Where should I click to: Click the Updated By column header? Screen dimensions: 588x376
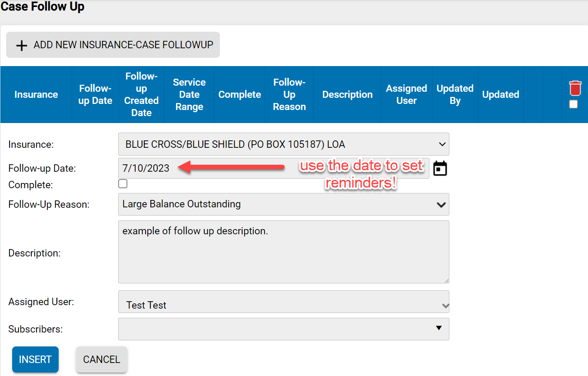[455, 94]
